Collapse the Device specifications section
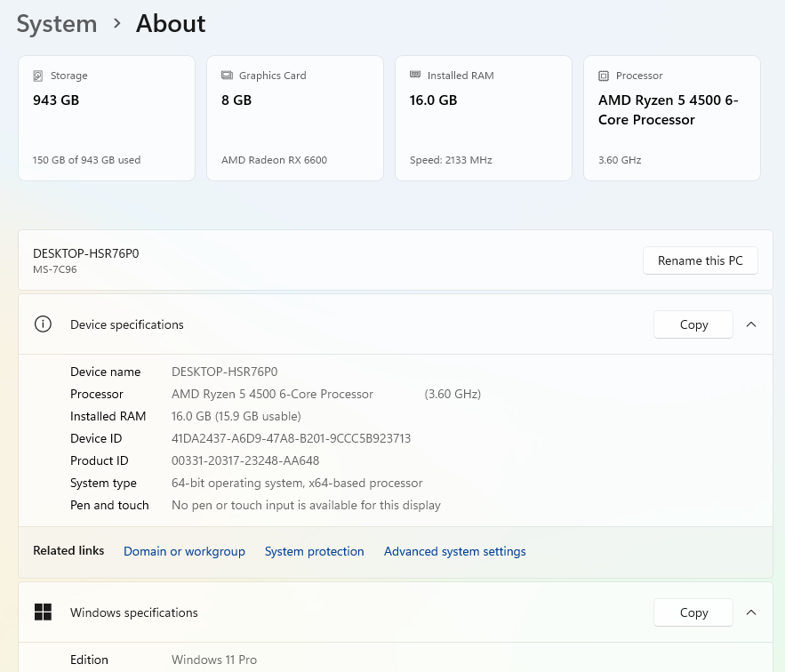785x672 pixels. point(751,324)
